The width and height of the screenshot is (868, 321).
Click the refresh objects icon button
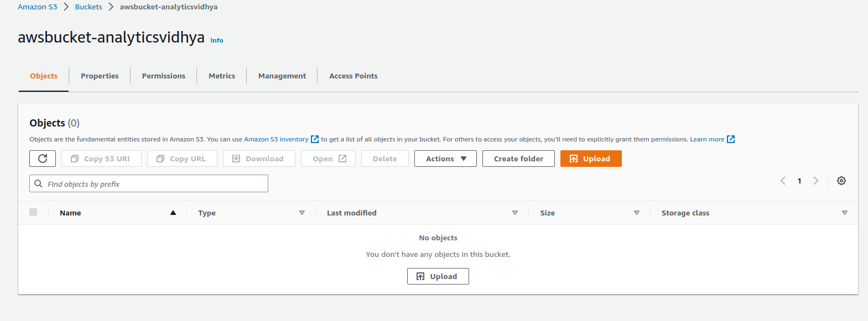[x=43, y=159]
